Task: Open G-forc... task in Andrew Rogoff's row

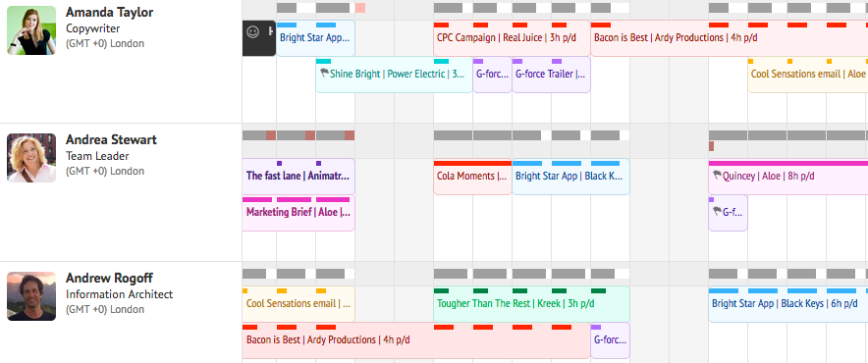Action: click(x=610, y=340)
